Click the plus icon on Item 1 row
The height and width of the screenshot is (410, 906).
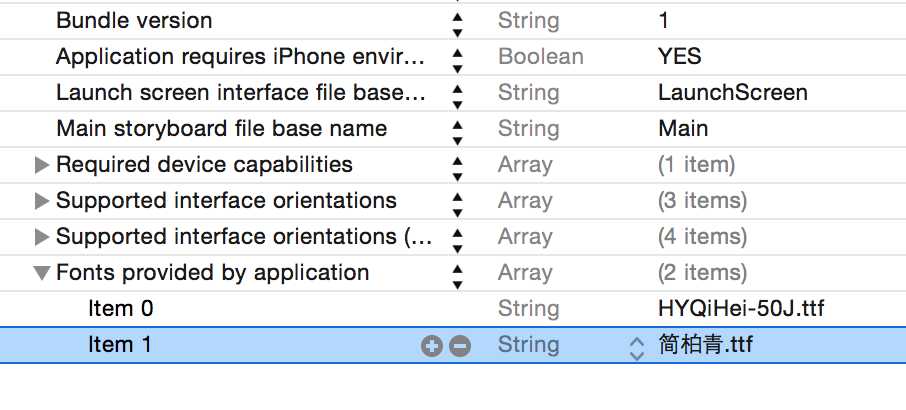pos(432,346)
